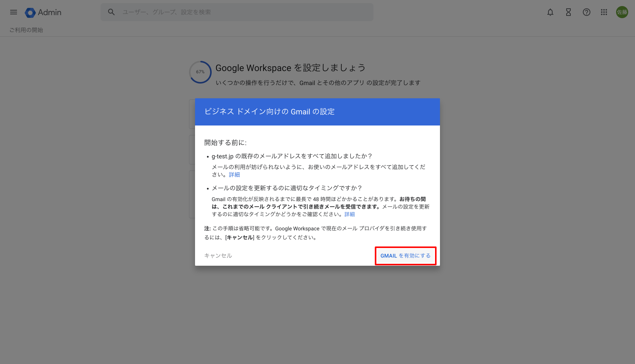Click the g-test.jp bullet question text
The image size is (635, 364).
[292, 156]
